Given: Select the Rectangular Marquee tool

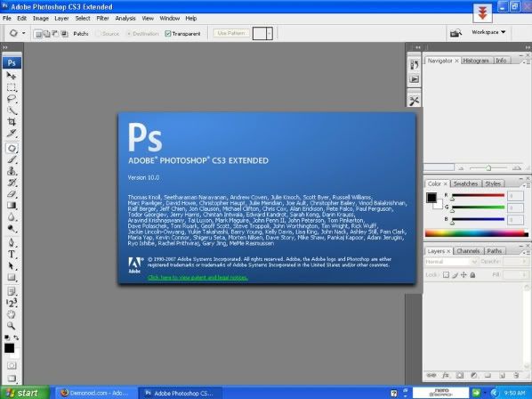Looking at the screenshot, I should click(x=12, y=87).
